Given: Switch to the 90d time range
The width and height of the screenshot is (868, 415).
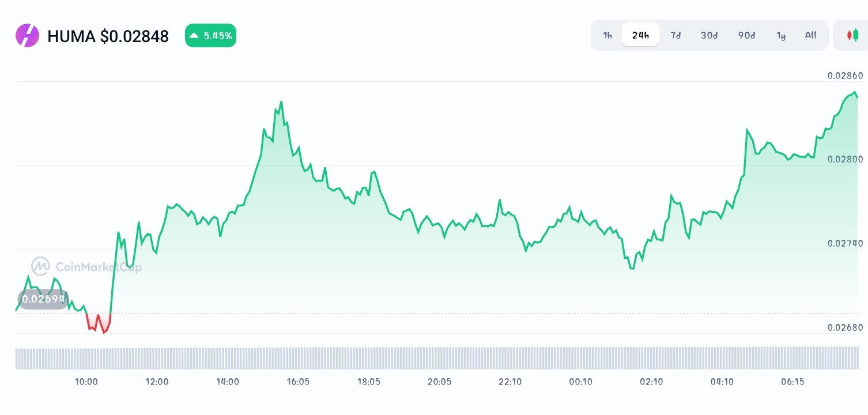Looking at the screenshot, I should (746, 35).
